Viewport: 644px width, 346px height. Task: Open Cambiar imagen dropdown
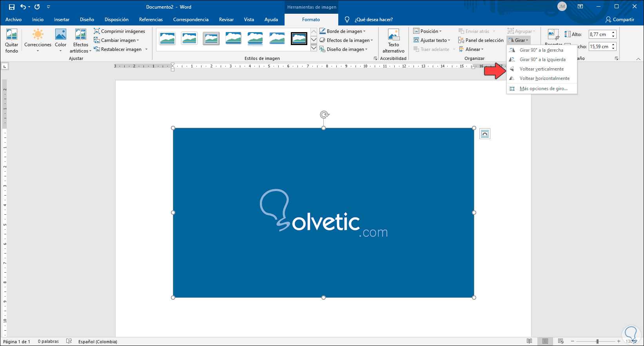coord(116,40)
